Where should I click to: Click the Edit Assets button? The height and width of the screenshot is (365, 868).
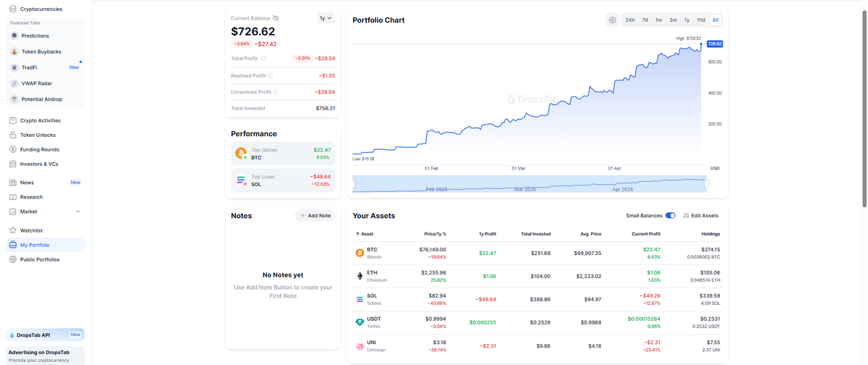pos(701,216)
